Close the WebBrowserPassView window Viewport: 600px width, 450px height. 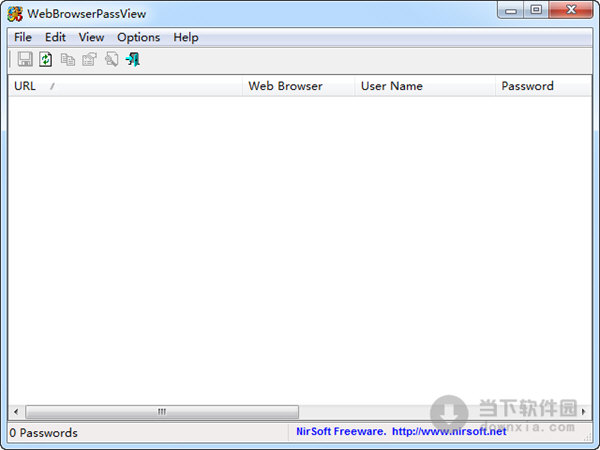pos(571,10)
